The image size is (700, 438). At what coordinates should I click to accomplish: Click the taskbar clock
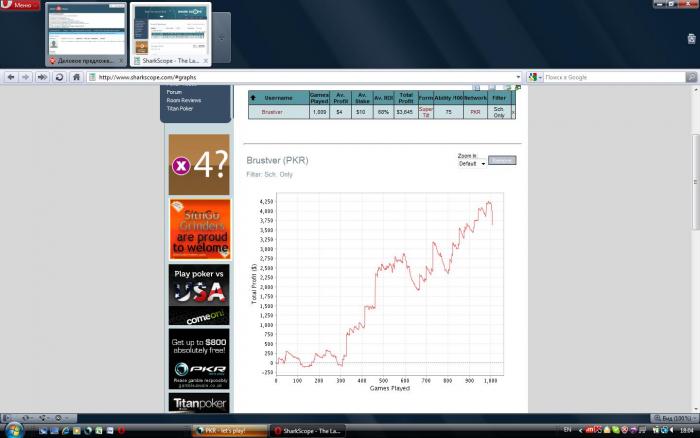[687, 430]
